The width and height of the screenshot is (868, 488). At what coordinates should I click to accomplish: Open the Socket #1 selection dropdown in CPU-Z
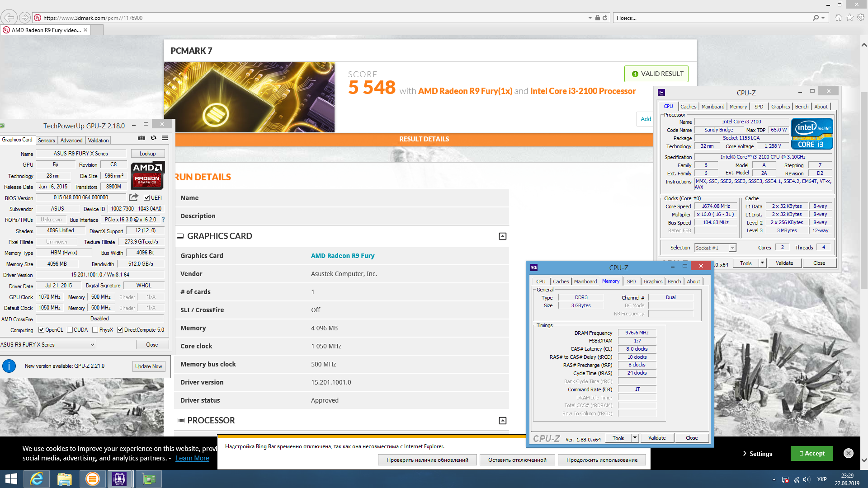715,248
